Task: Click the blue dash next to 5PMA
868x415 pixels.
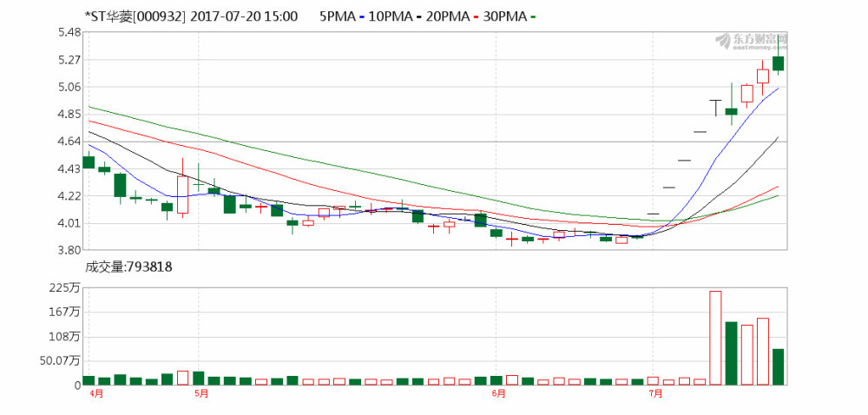Action: tap(361, 17)
